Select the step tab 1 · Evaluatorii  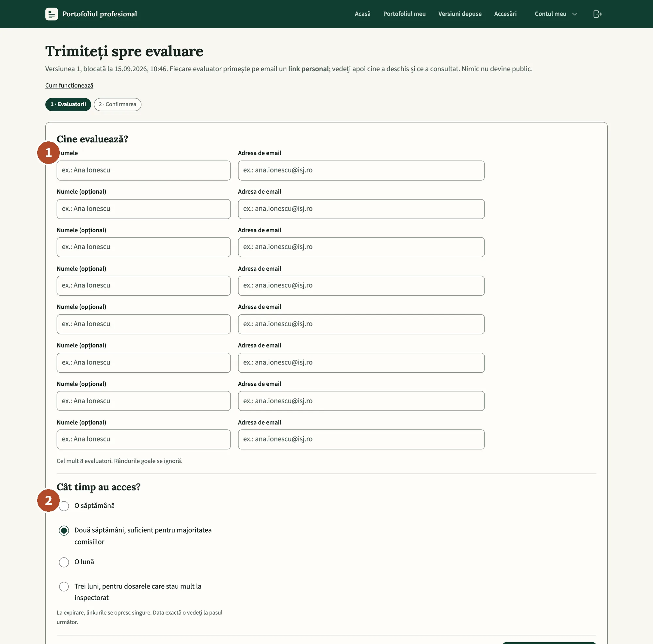point(68,105)
